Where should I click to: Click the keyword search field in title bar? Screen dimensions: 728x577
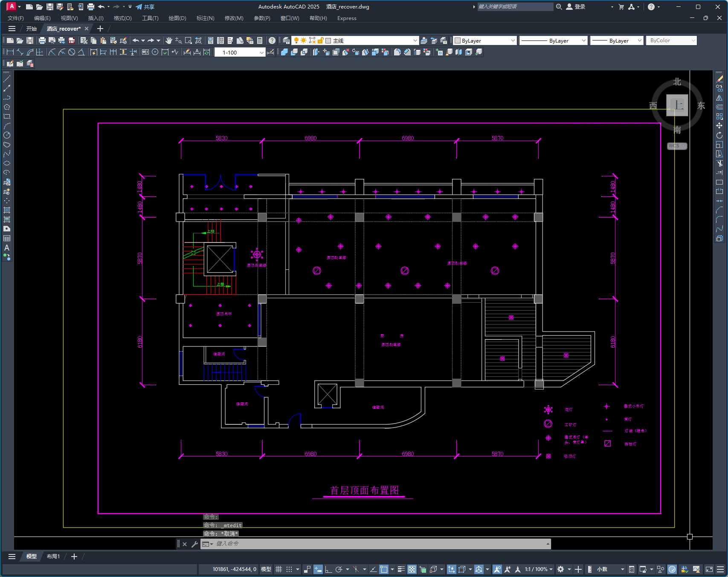click(515, 7)
